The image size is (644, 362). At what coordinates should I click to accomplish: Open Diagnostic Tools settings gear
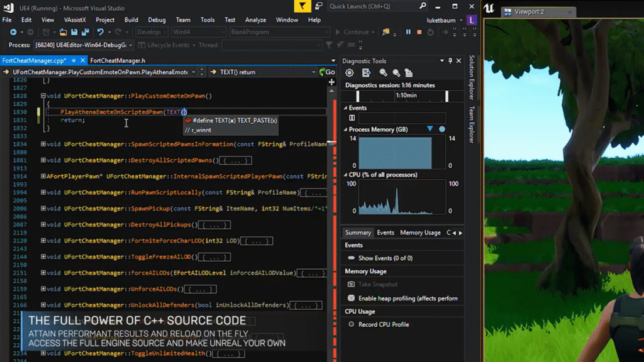[x=350, y=73]
